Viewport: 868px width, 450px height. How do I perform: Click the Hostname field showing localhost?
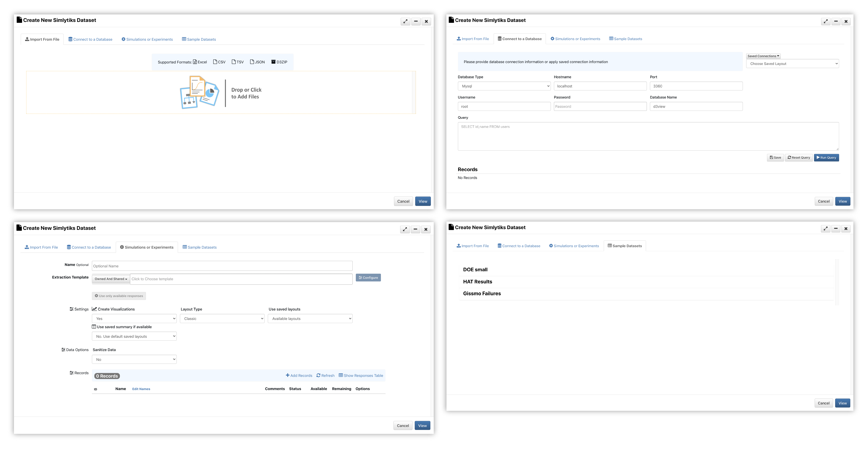pos(600,86)
